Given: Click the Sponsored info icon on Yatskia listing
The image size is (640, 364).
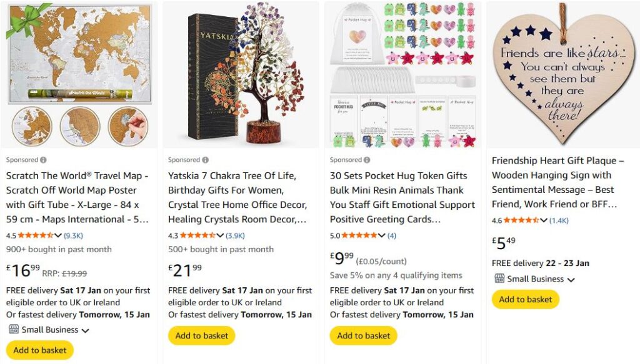Looking at the screenshot, I should coord(205,160).
